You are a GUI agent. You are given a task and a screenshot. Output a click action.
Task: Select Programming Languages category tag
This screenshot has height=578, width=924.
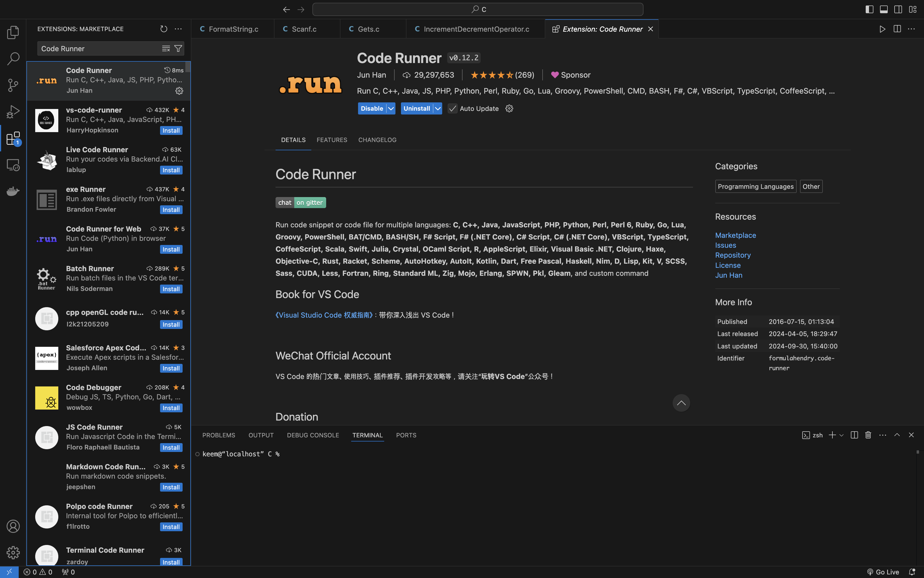pyautogui.click(x=756, y=187)
